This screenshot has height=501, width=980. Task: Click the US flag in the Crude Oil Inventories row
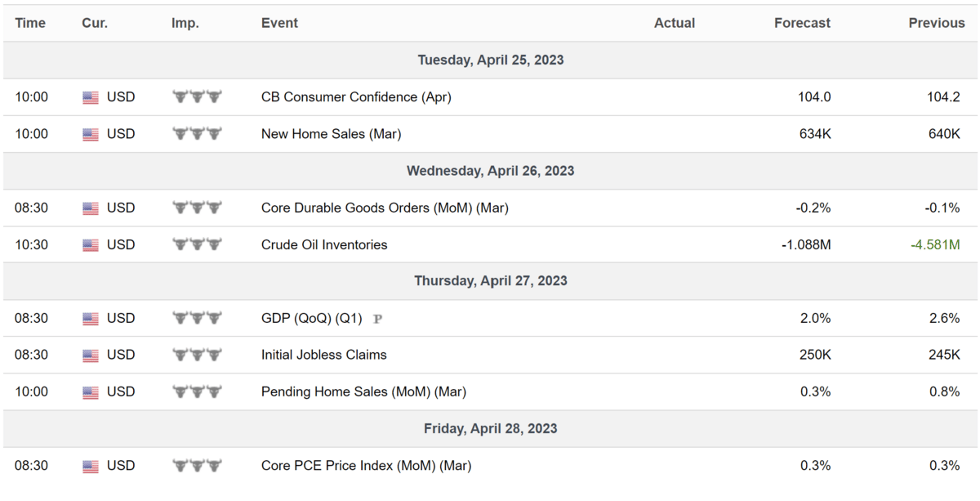pos(91,245)
